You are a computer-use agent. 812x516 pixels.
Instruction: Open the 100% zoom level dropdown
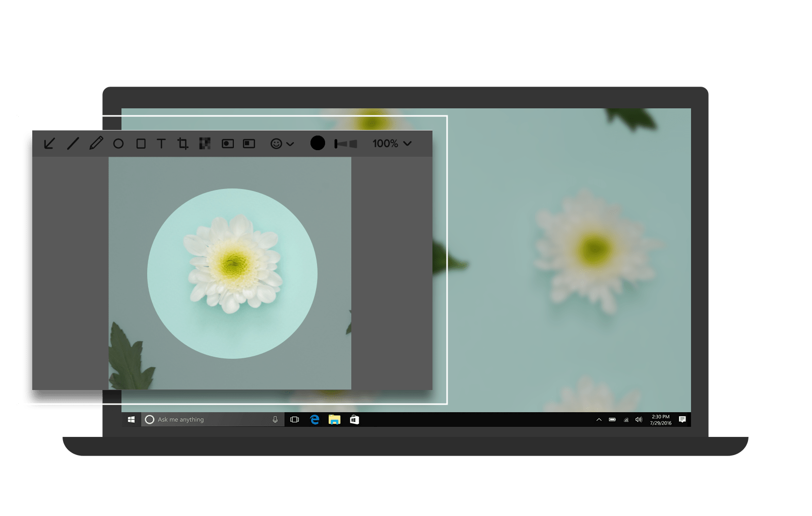[x=393, y=144]
